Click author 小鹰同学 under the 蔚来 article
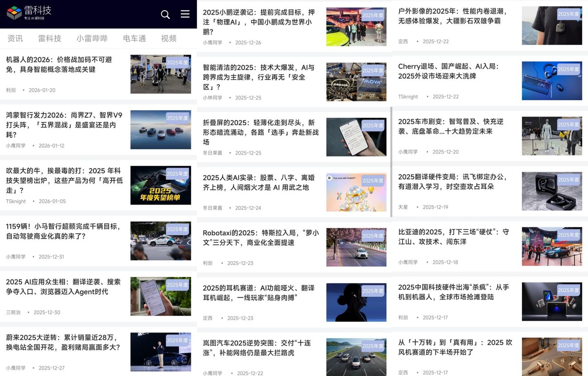The image size is (588, 376). 16,368
